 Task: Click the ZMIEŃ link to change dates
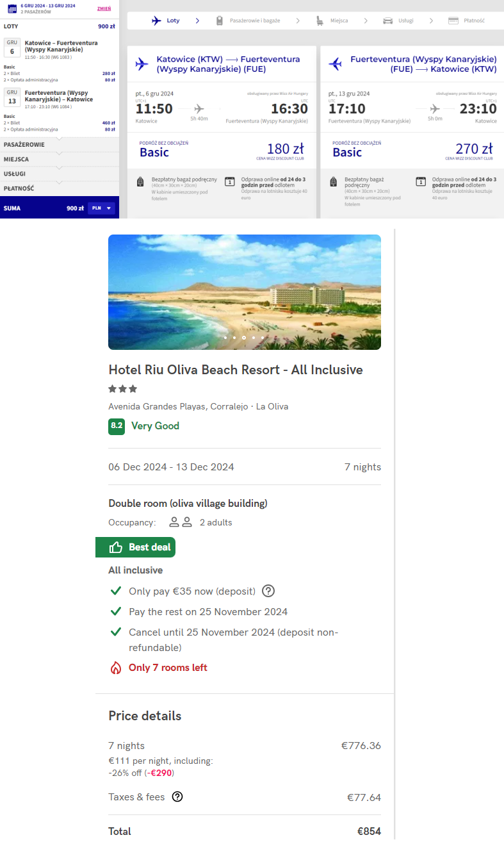(104, 8)
